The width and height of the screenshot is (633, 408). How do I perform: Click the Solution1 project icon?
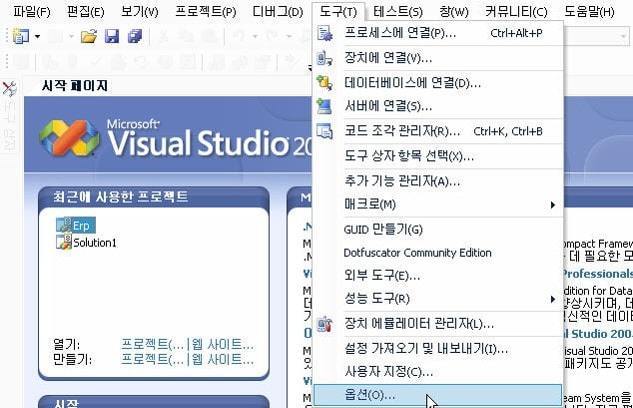tap(64, 243)
